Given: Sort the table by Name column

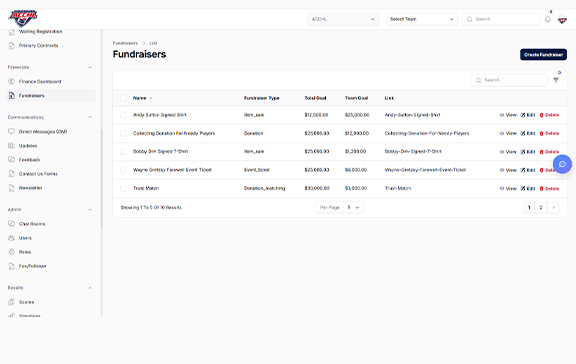Looking at the screenshot, I should coord(143,98).
